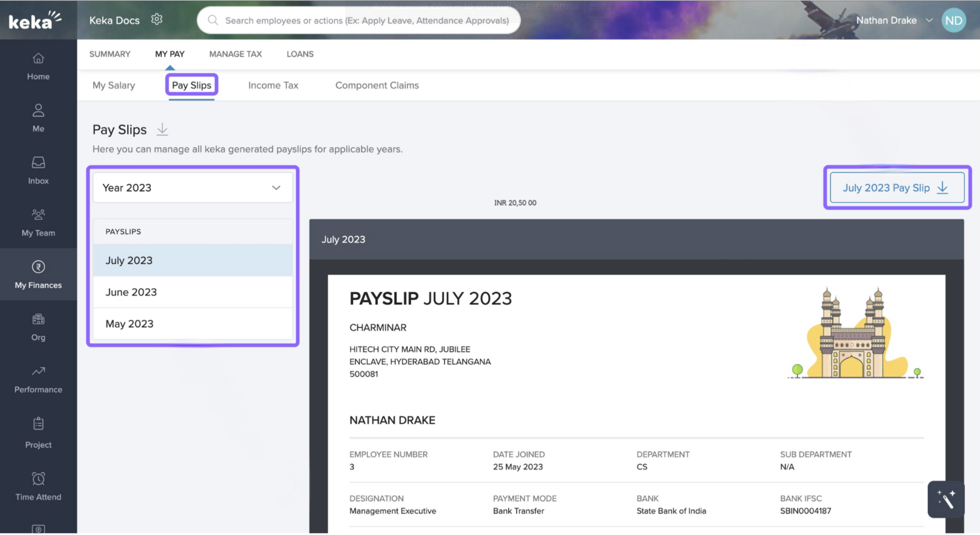Open the Nathan Drake account menu chevron
The image size is (980, 535).
point(929,21)
